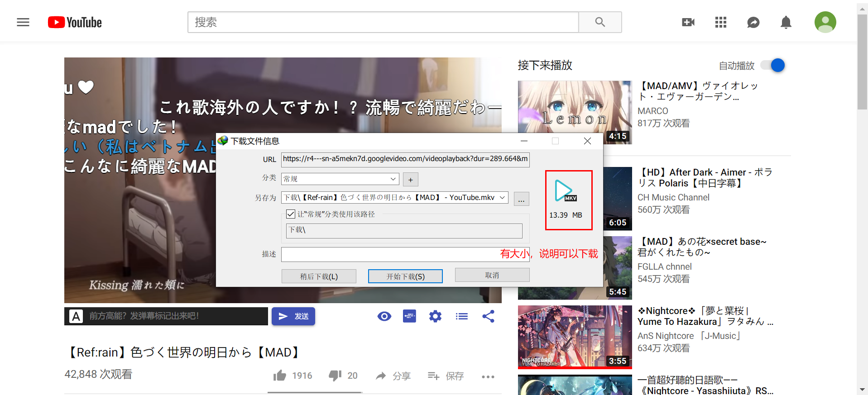
Task: Share the video using 分享
Action: click(x=393, y=376)
